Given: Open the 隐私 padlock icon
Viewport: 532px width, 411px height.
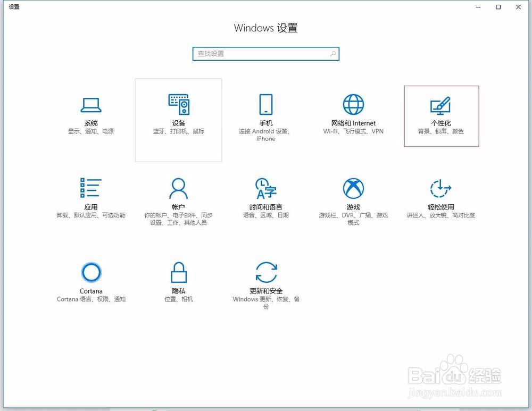Looking at the screenshot, I should click(x=179, y=272).
